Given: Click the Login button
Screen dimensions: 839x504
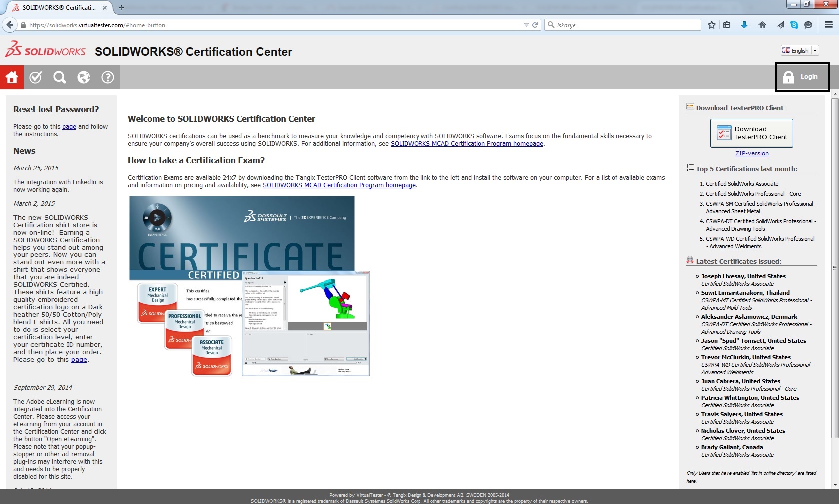Looking at the screenshot, I should pyautogui.click(x=802, y=77).
